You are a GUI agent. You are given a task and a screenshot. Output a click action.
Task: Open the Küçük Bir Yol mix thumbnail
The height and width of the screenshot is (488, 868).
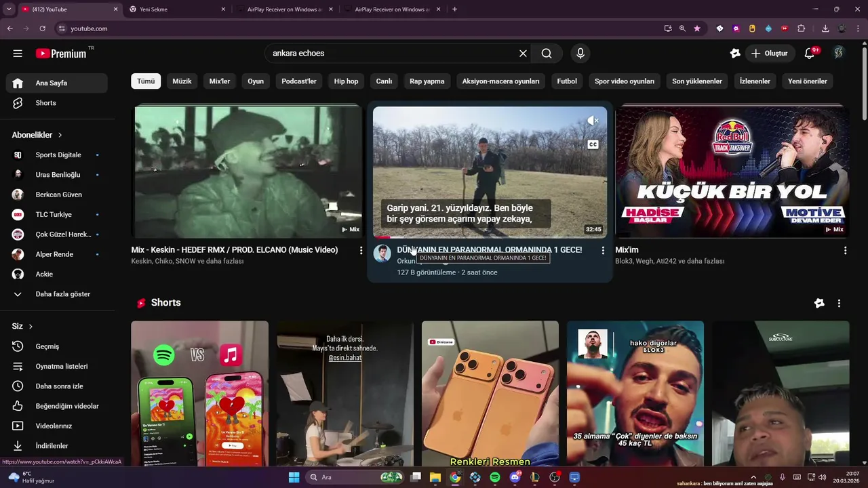pos(732,171)
